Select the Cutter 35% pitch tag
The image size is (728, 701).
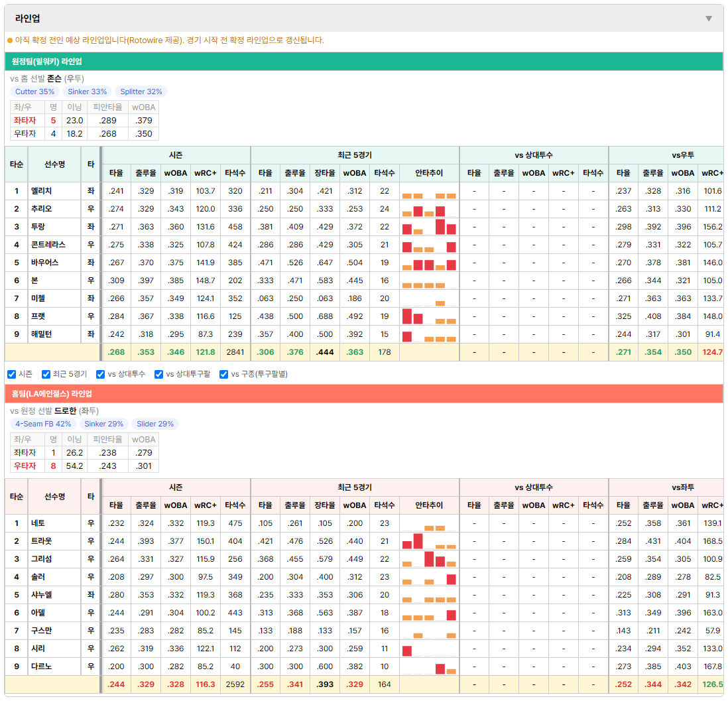pos(35,92)
